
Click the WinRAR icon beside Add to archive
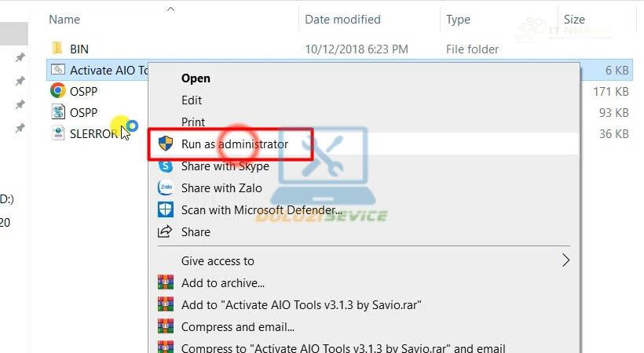[166, 283]
